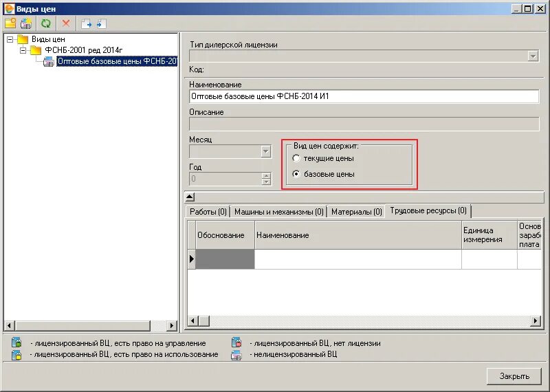Click the Год number field
The height and width of the screenshot is (392, 550).
(x=225, y=179)
